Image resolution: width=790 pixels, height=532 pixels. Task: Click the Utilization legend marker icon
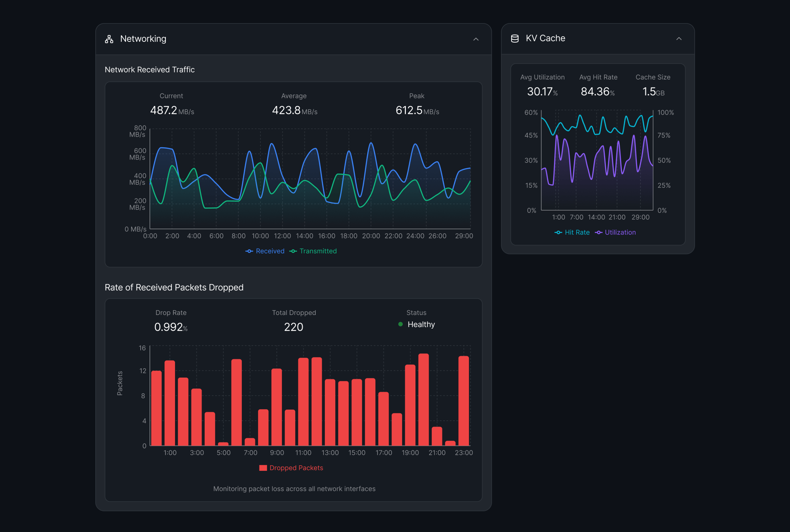pos(599,232)
